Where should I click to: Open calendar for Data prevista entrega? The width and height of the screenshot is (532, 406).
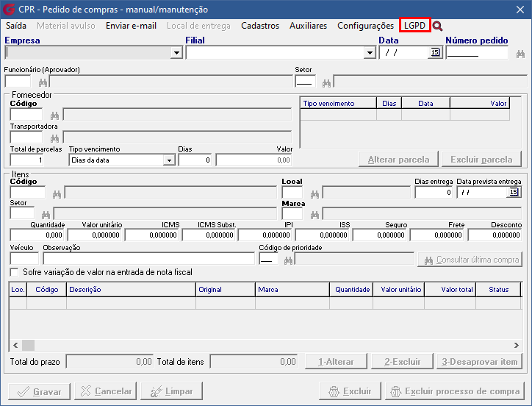[514, 192]
